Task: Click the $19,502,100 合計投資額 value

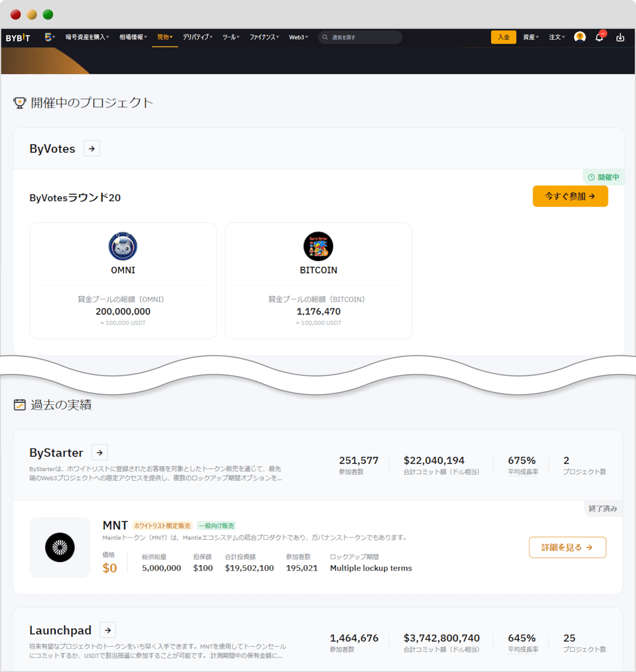Action: coord(250,568)
